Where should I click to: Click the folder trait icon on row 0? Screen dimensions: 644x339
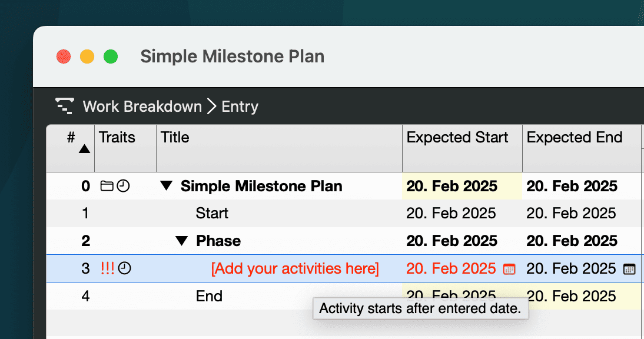point(107,186)
